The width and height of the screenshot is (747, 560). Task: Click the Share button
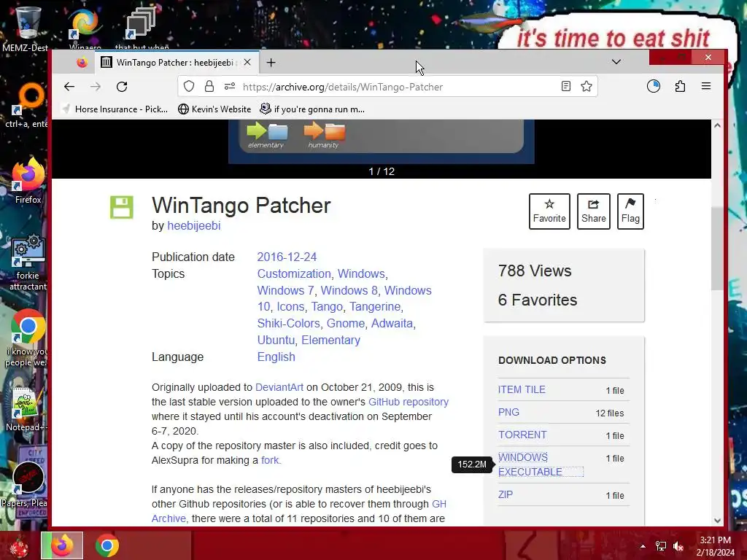pos(594,211)
